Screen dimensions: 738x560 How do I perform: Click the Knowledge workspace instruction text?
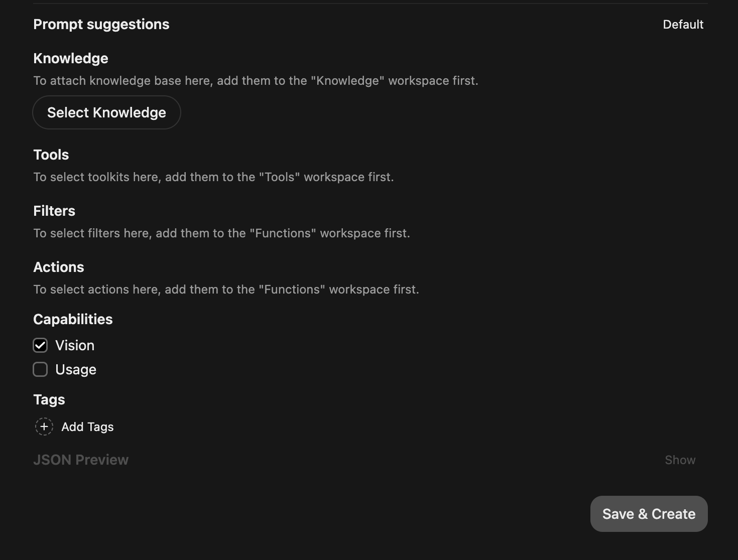tap(256, 81)
